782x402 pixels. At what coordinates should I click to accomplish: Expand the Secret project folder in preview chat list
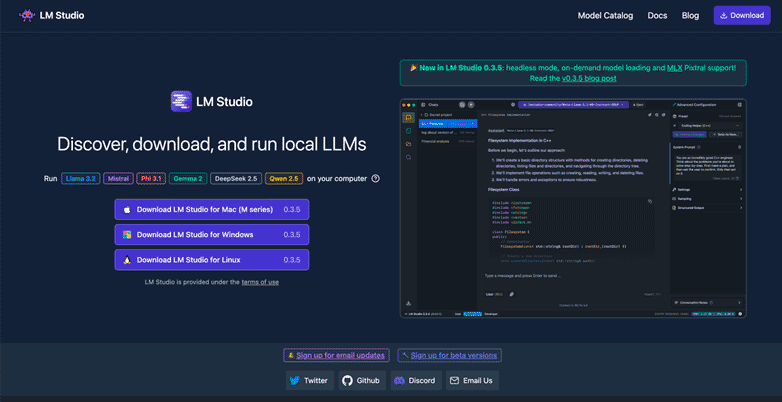click(437, 115)
